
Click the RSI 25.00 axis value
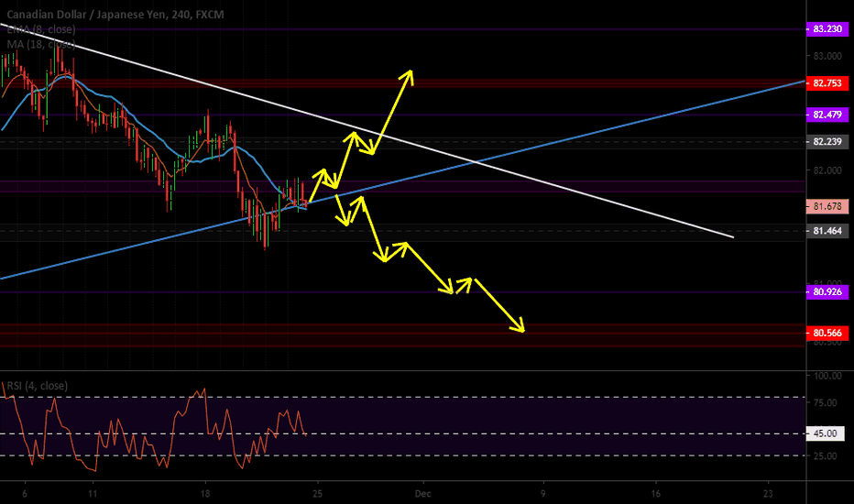pos(825,456)
